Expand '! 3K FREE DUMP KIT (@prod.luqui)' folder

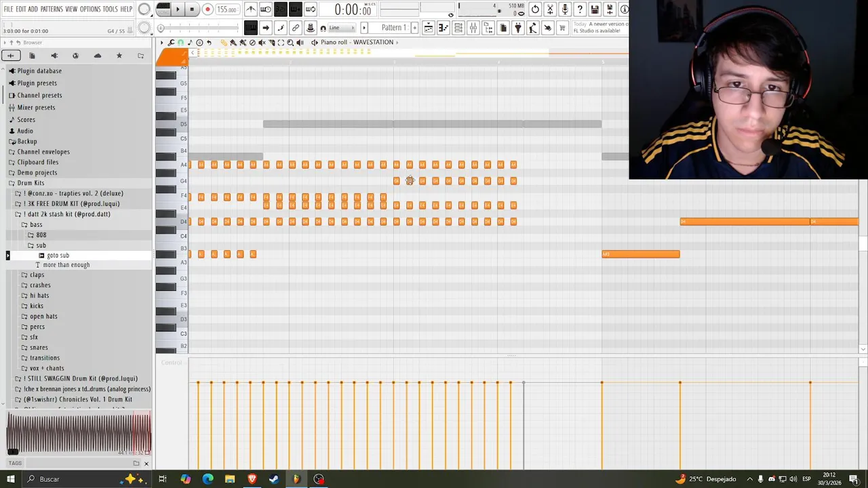(x=71, y=204)
